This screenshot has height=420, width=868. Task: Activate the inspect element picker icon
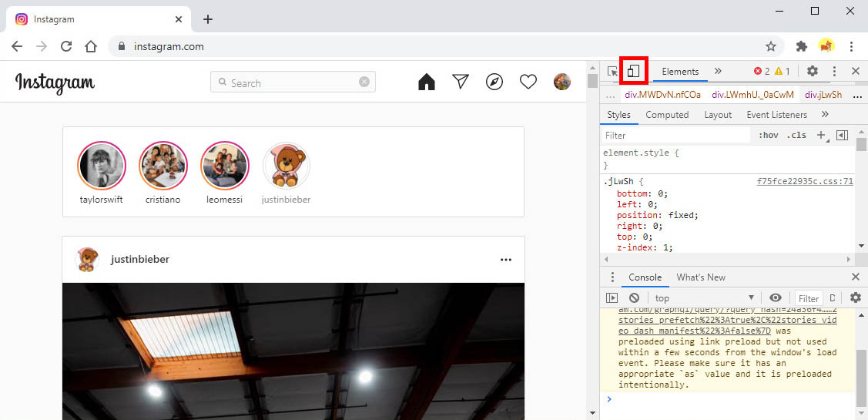612,72
